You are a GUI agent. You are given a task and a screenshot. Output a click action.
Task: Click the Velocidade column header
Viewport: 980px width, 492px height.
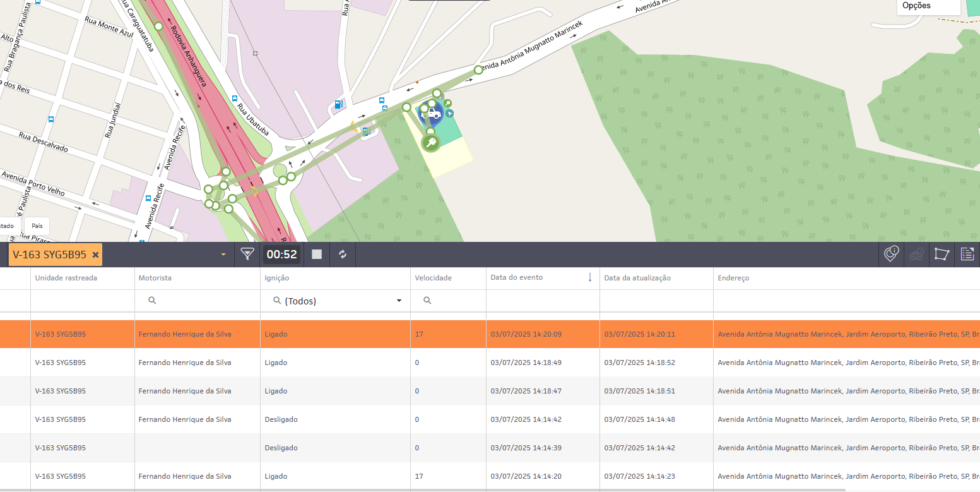433,278
